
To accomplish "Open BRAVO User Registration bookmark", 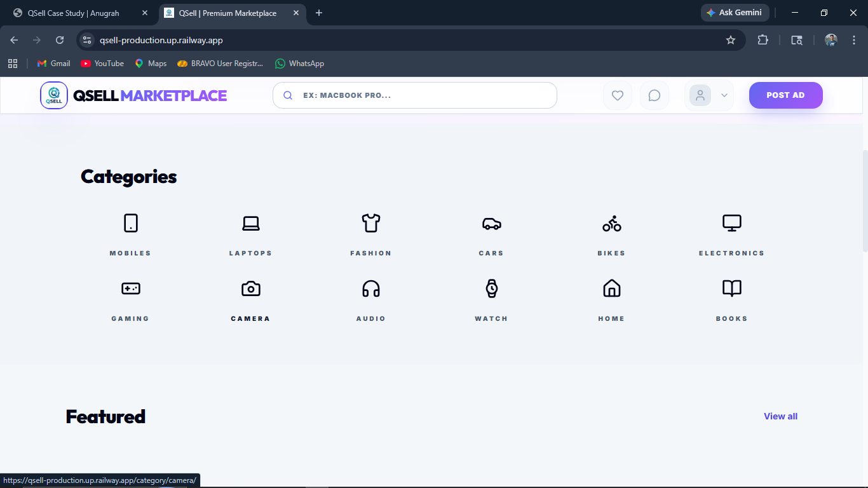I will 220,64.
